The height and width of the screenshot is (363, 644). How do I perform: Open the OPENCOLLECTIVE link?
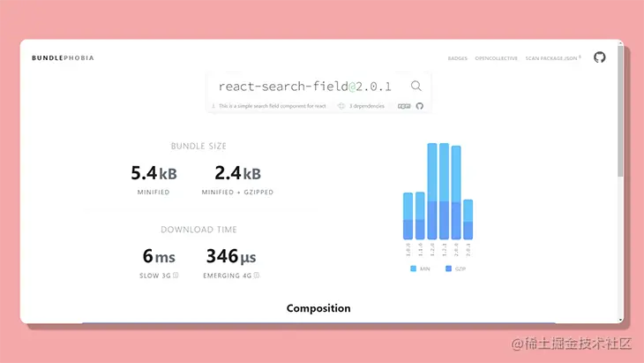[x=496, y=58]
